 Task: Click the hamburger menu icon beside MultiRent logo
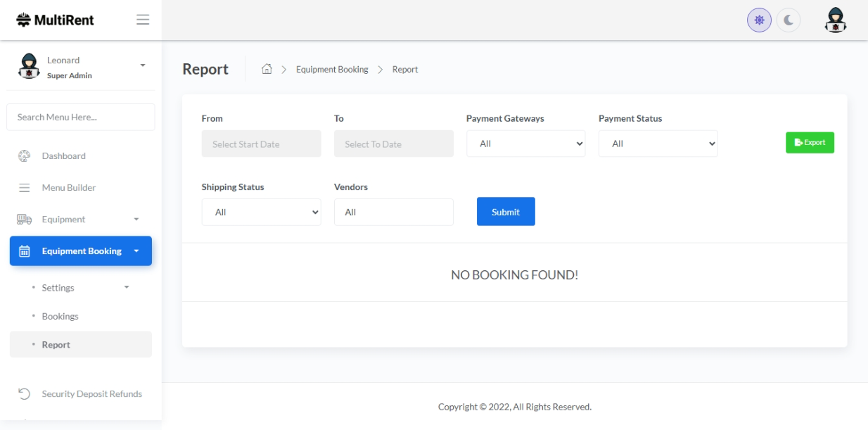click(143, 20)
